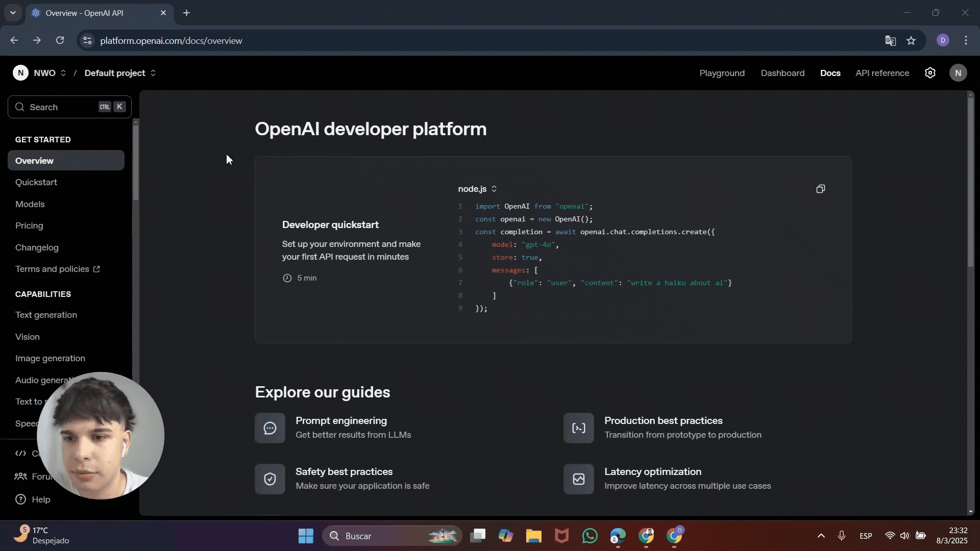Click the browser address bar URL
Screen dimensions: 980x551
coord(171,41)
